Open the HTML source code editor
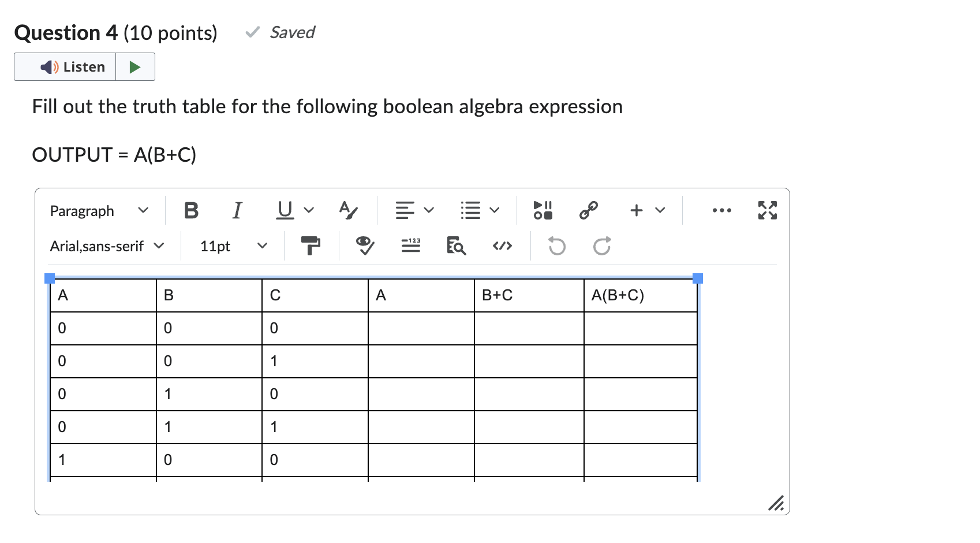This screenshot has height=543, width=980. (x=502, y=246)
